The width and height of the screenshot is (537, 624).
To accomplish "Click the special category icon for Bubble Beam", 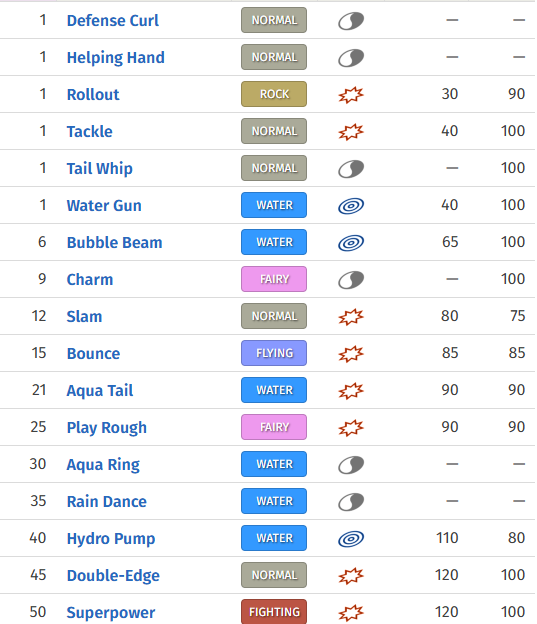I will point(351,243).
